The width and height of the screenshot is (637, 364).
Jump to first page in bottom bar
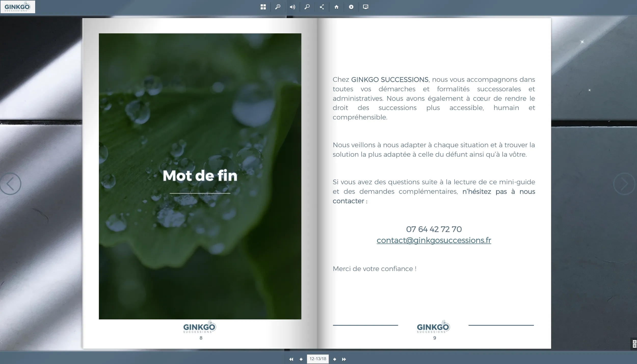pyautogui.click(x=291, y=359)
